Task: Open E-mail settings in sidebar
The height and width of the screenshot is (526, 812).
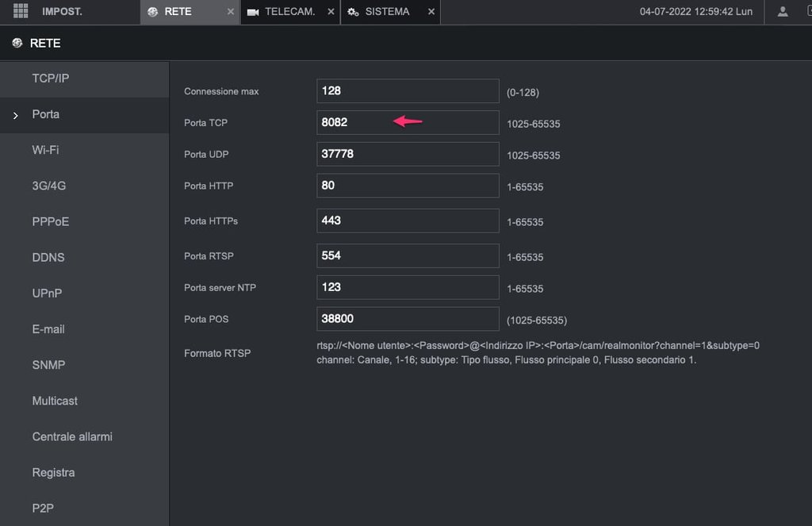Action: (x=84, y=329)
